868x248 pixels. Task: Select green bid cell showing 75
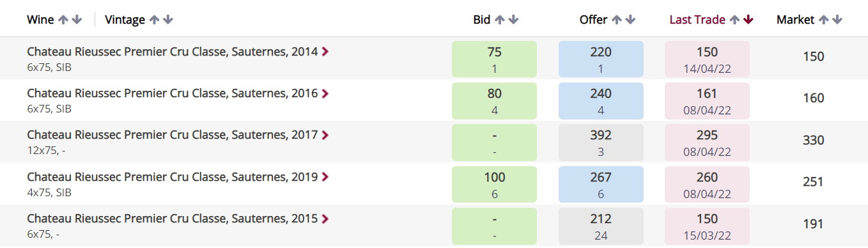tap(494, 59)
